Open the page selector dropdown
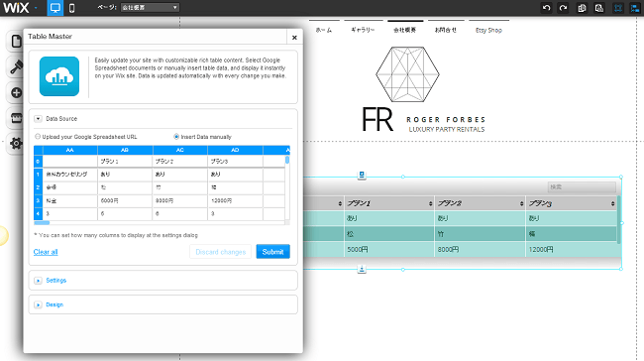This screenshot has height=361, width=644. [x=150, y=7]
